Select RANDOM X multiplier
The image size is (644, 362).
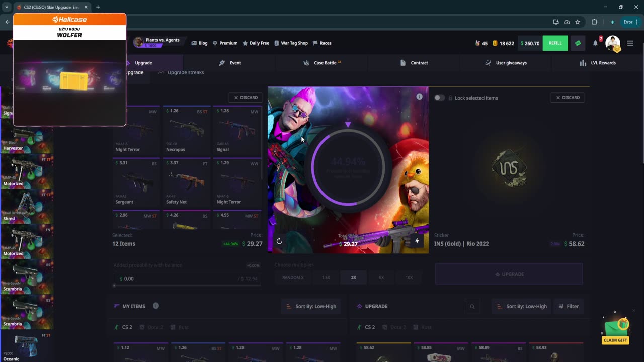(293, 278)
